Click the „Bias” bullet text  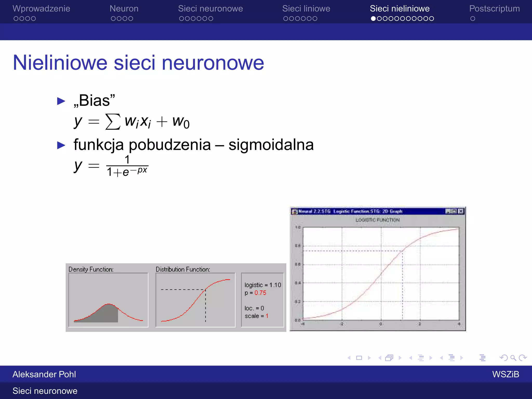(94, 101)
